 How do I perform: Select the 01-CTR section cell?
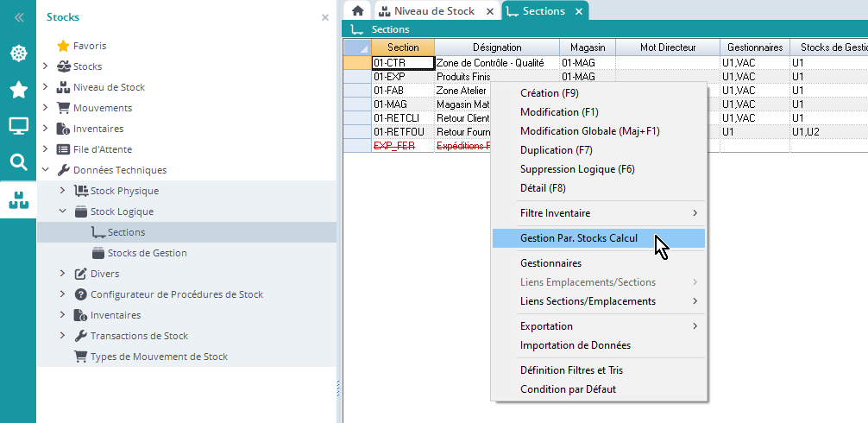402,63
